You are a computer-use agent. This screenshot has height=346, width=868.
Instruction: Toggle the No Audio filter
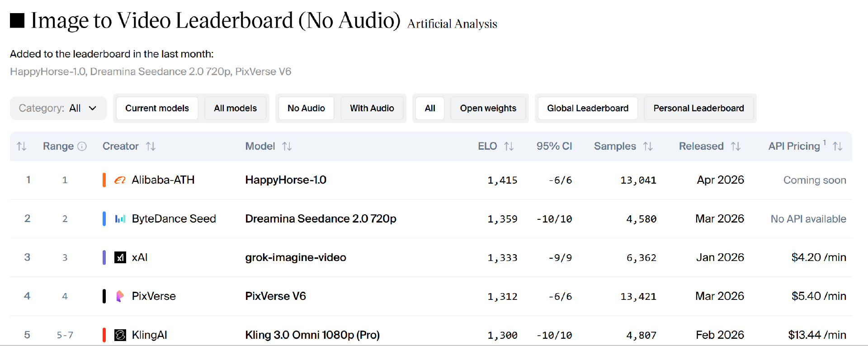click(306, 108)
